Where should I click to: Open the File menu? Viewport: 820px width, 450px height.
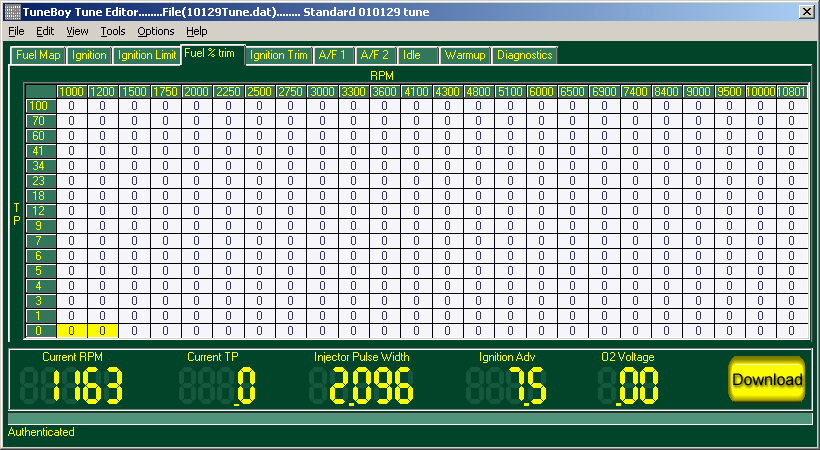pyautogui.click(x=16, y=31)
